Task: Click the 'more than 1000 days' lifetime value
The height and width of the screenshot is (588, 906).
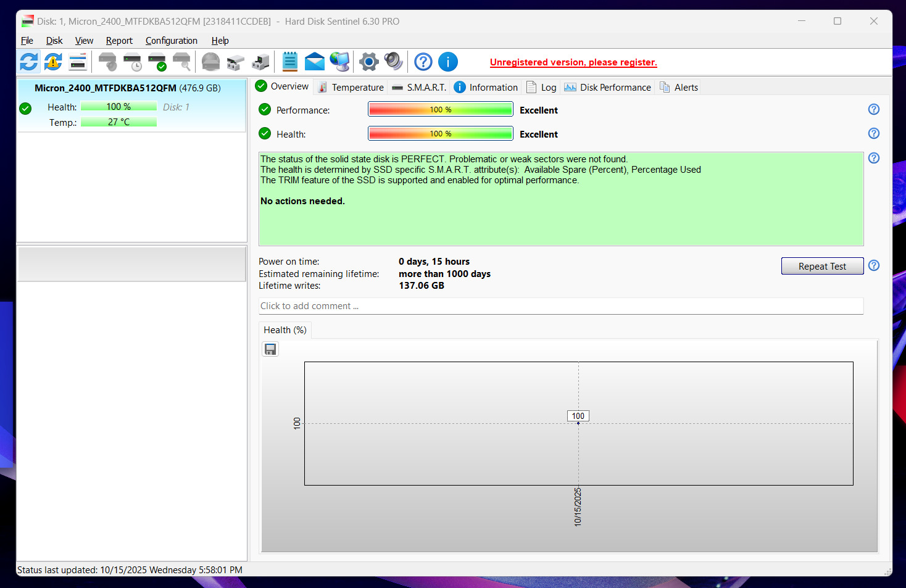Action: click(x=444, y=274)
